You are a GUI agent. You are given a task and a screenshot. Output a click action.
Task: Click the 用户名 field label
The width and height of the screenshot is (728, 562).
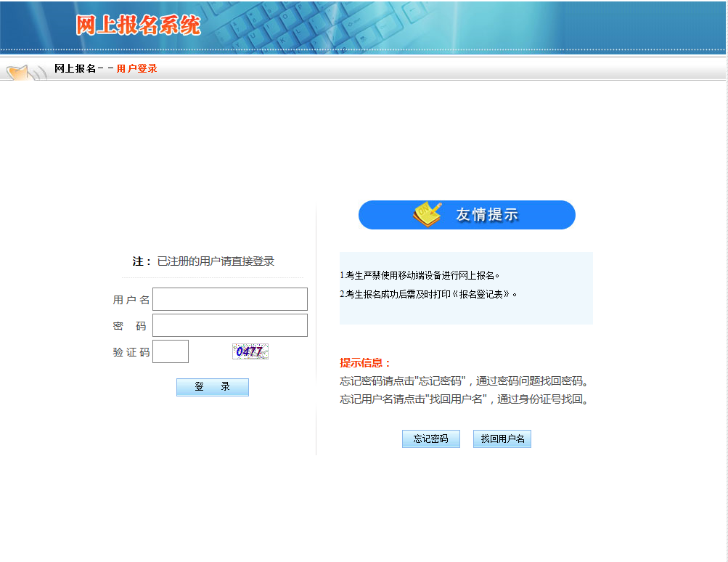coord(131,300)
